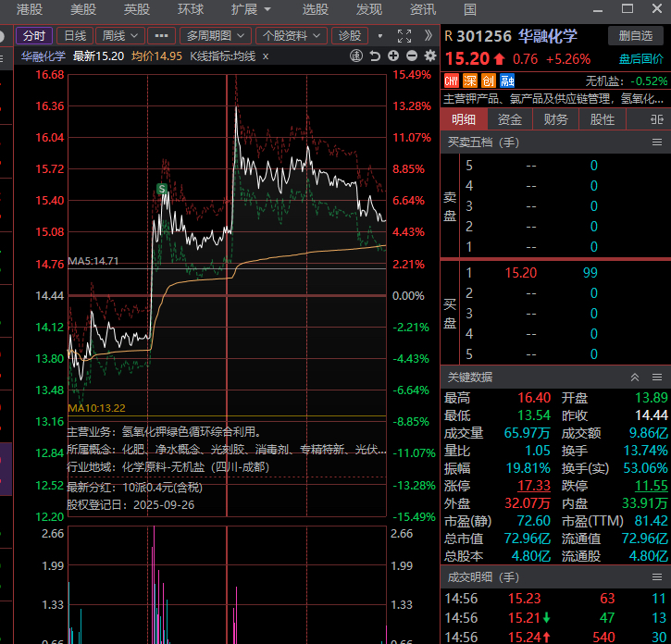Click the stock name 华融化学 in header
This screenshot has height=644, width=671.
tap(548, 36)
